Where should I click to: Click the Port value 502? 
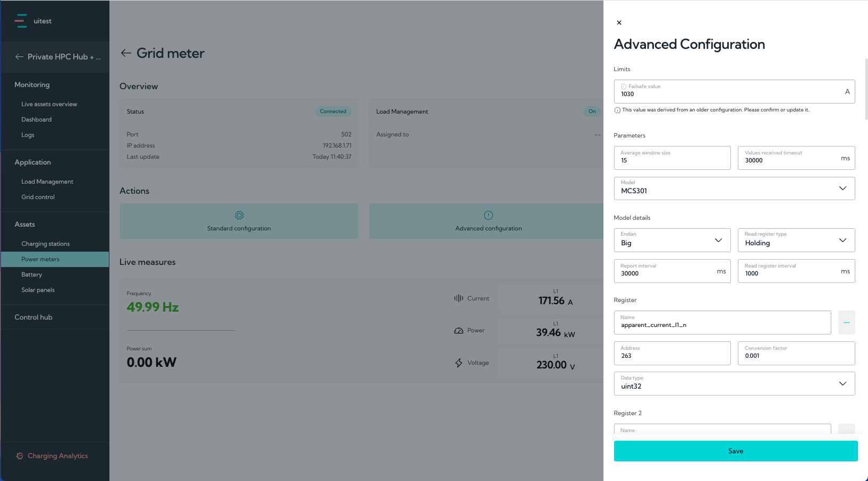point(346,134)
